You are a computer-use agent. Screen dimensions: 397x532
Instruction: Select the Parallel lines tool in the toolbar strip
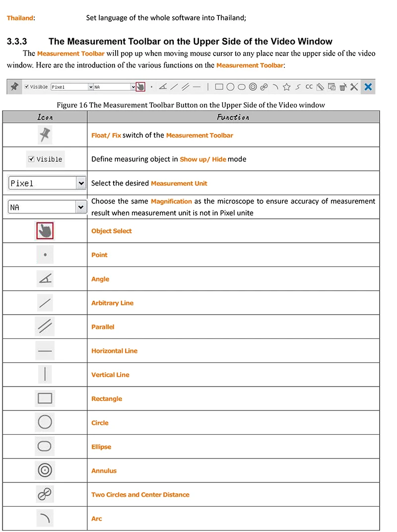click(185, 87)
